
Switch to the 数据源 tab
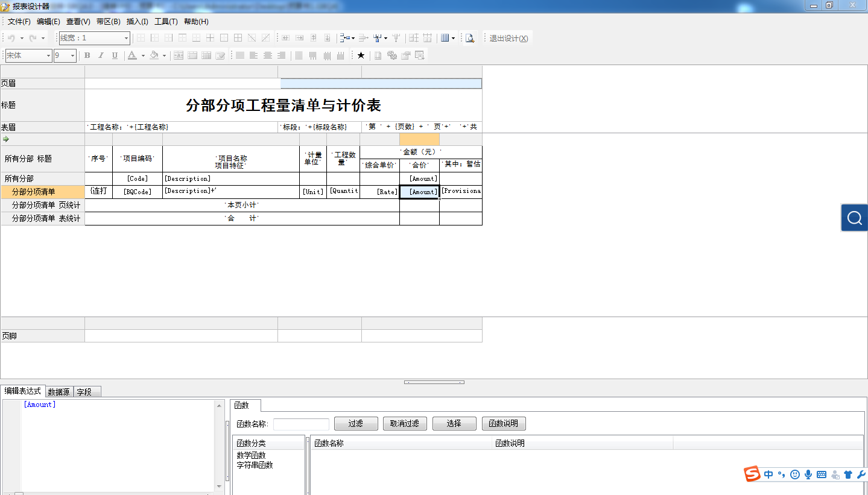[59, 391]
